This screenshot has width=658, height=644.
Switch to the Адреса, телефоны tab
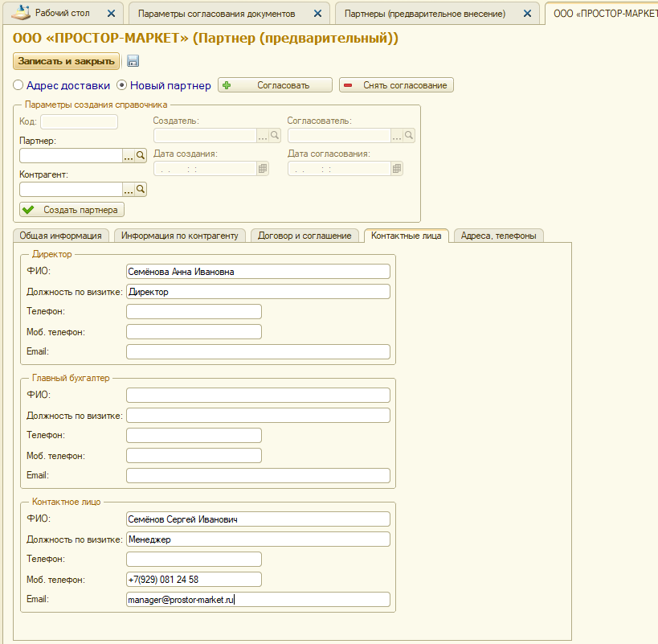click(499, 236)
